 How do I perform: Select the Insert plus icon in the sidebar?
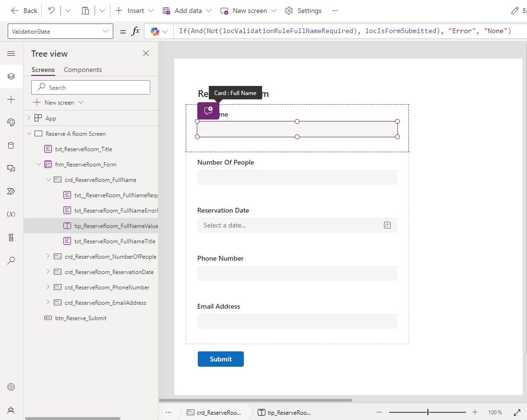point(11,99)
